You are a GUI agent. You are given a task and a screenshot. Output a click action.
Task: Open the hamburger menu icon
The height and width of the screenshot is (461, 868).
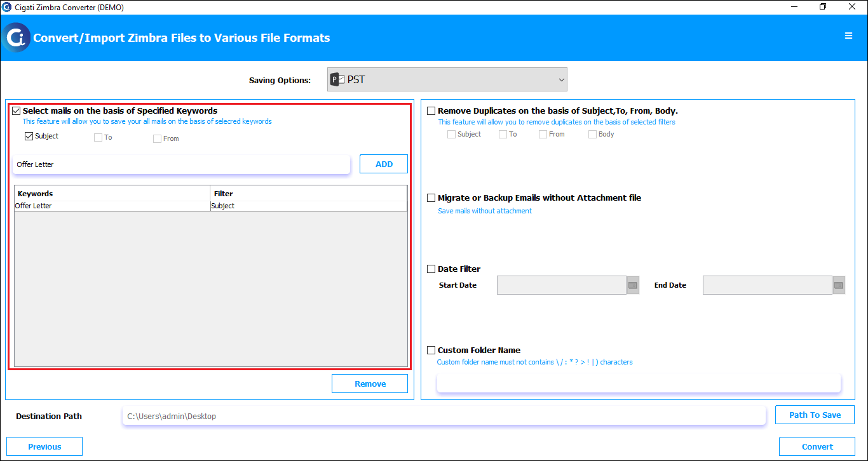click(x=848, y=36)
